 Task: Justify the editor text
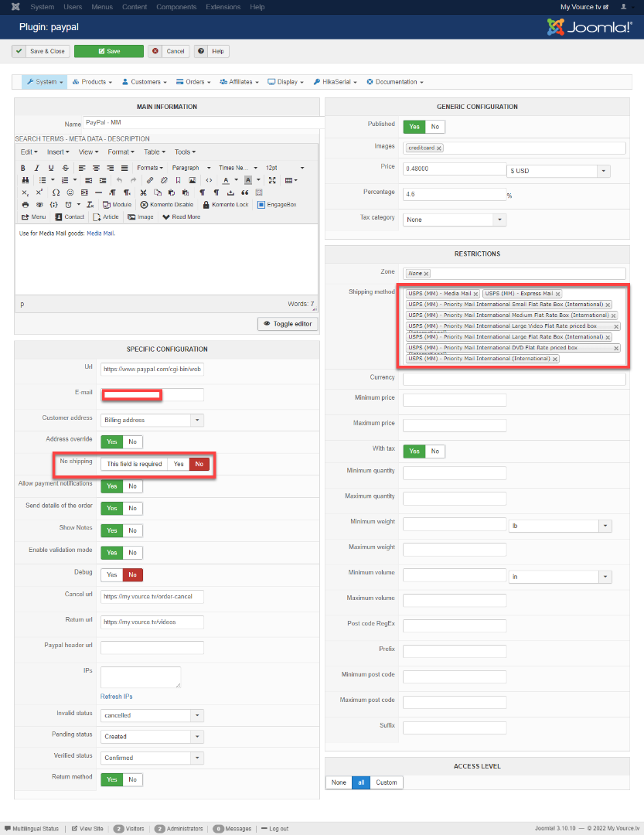(x=124, y=168)
